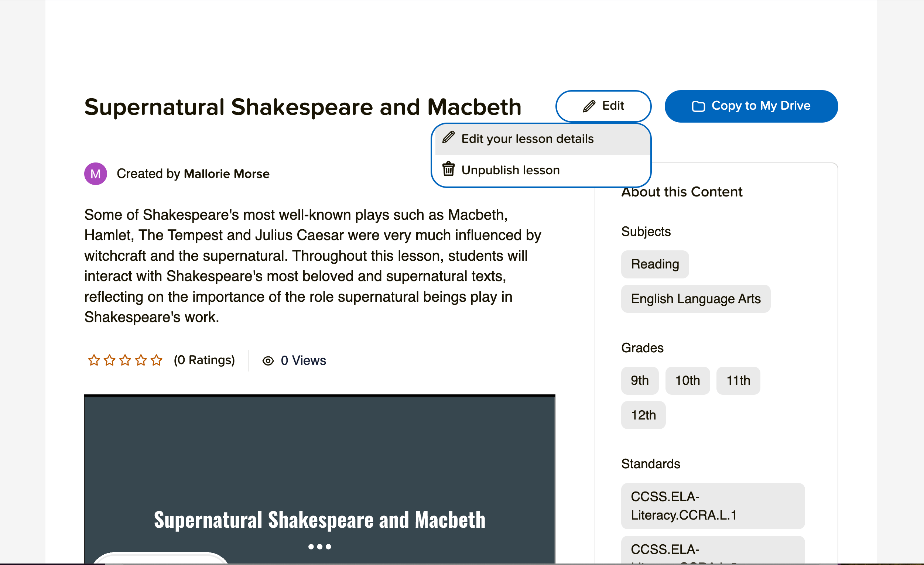Image resolution: width=924 pixels, height=565 pixels.
Task: Rate the lesson three stars
Action: (125, 360)
